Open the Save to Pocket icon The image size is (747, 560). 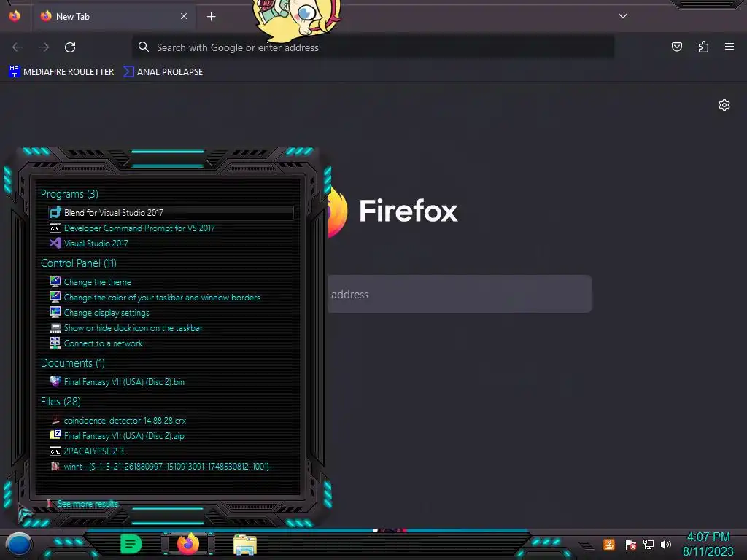click(x=676, y=47)
